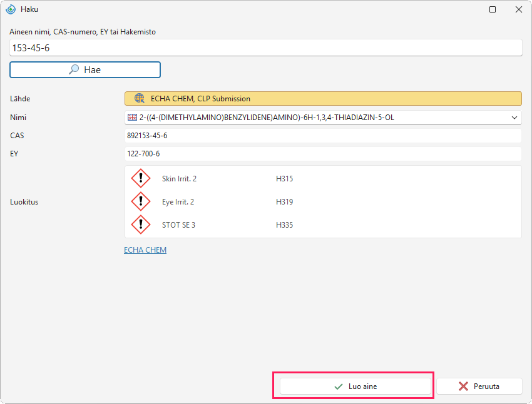This screenshot has height=404, width=532.
Task: Open the substance name combo box
Action: tap(323, 118)
